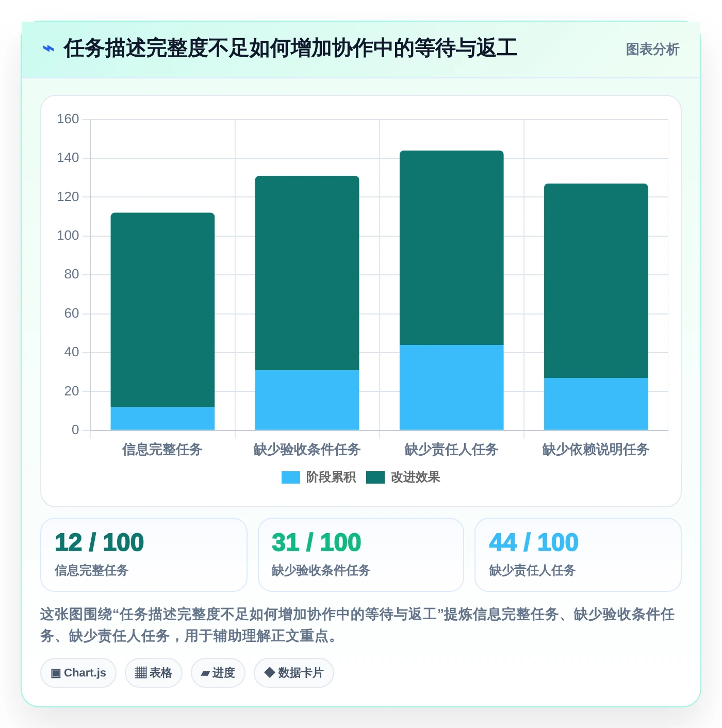Click the Chart.js tag chip
This screenshot has height=728, width=722.
(x=78, y=673)
